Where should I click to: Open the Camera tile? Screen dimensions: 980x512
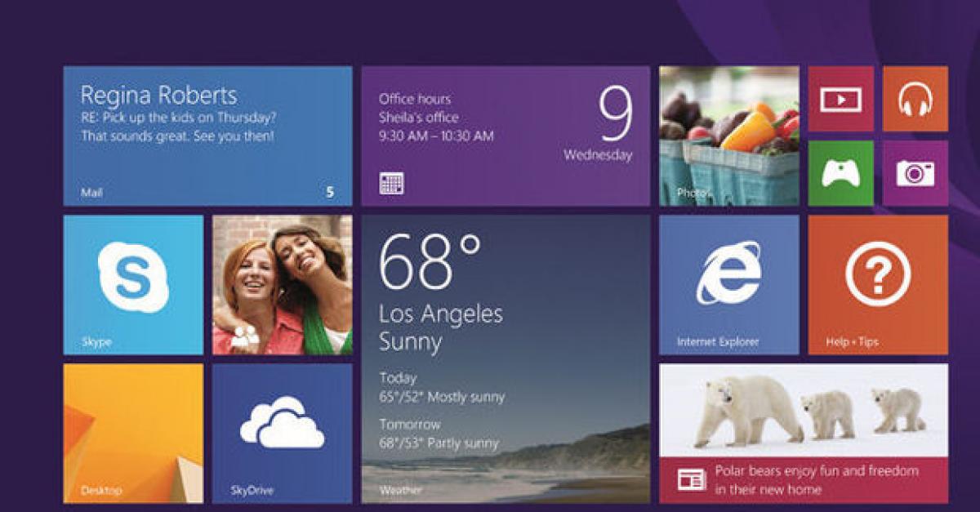915,173
